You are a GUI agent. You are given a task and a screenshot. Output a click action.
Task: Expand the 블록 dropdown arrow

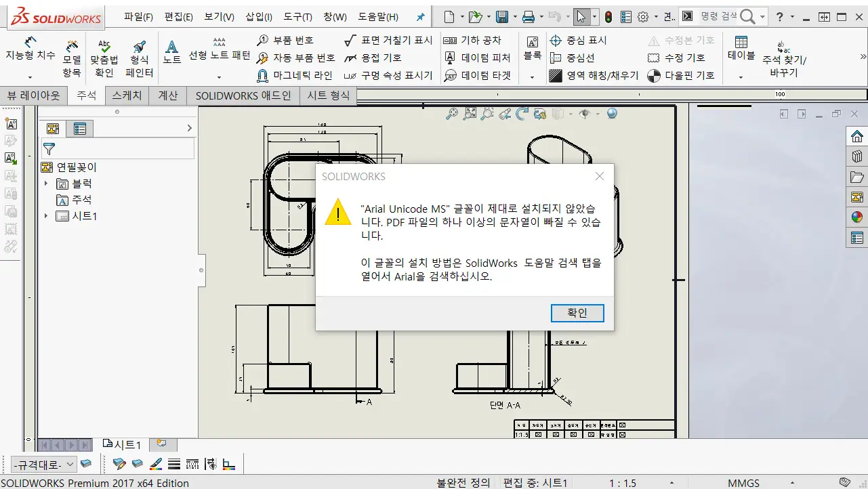(x=532, y=77)
